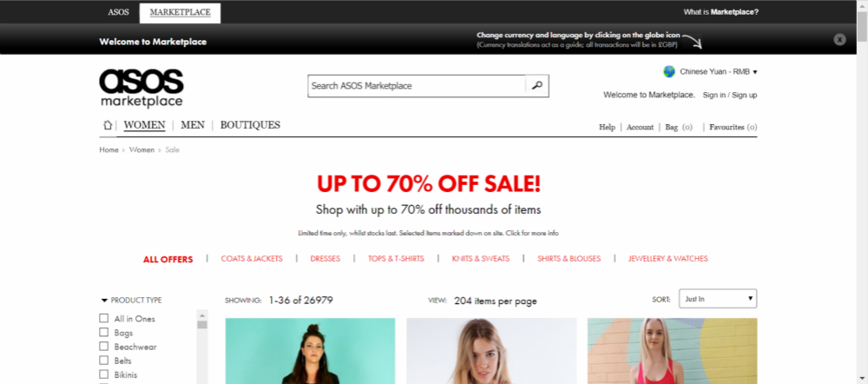
Task: Collapse the Product Type filter section
Action: point(131,301)
